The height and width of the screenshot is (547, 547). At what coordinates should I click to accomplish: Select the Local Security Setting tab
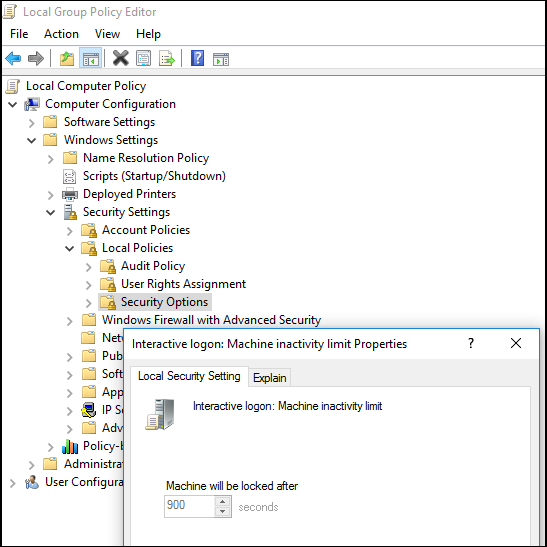(x=189, y=376)
